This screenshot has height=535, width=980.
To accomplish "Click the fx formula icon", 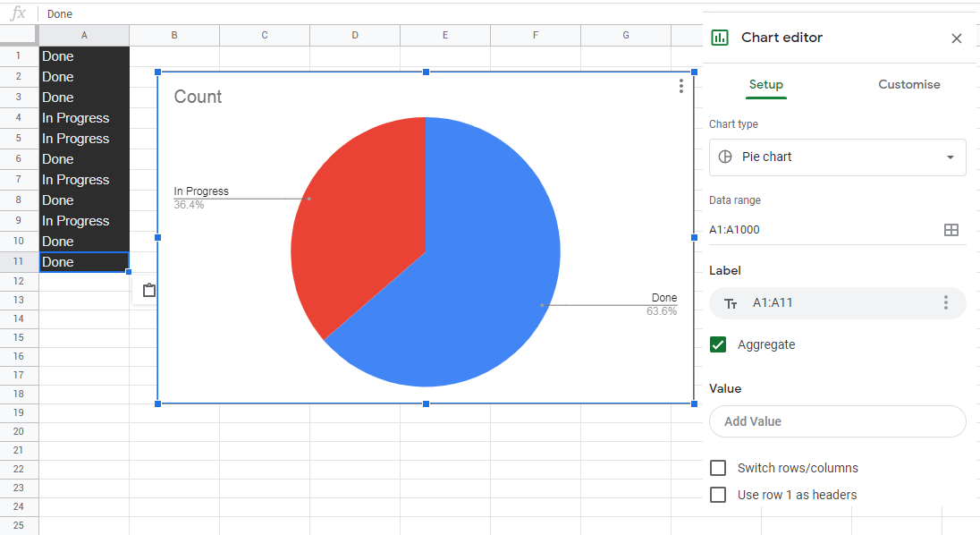I will click(19, 13).
